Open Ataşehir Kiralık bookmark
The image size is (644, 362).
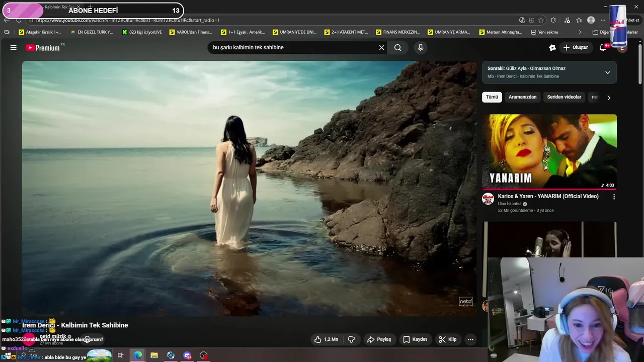pyautogui.click(x=40, y=32)
